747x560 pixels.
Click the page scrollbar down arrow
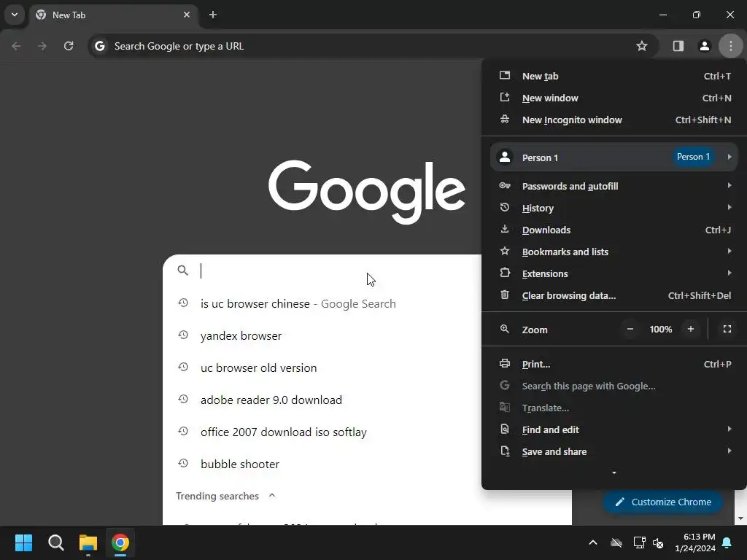[x=740, y=518]
